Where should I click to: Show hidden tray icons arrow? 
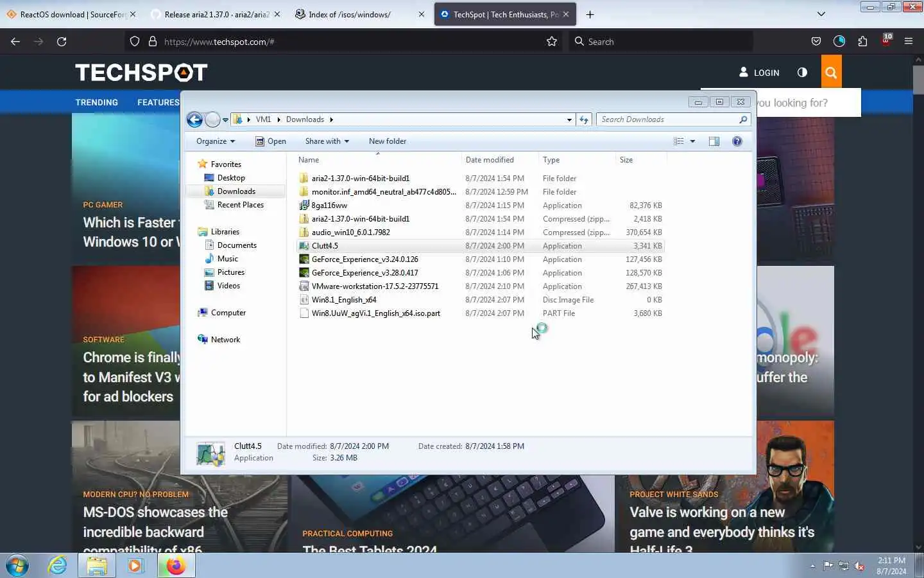812,566
